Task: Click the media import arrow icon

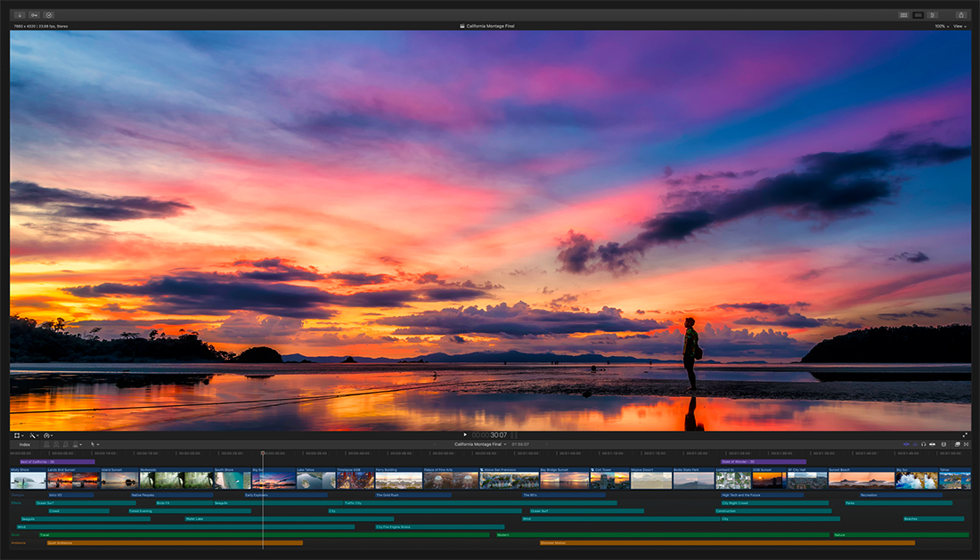Action: tap(17, 15)
